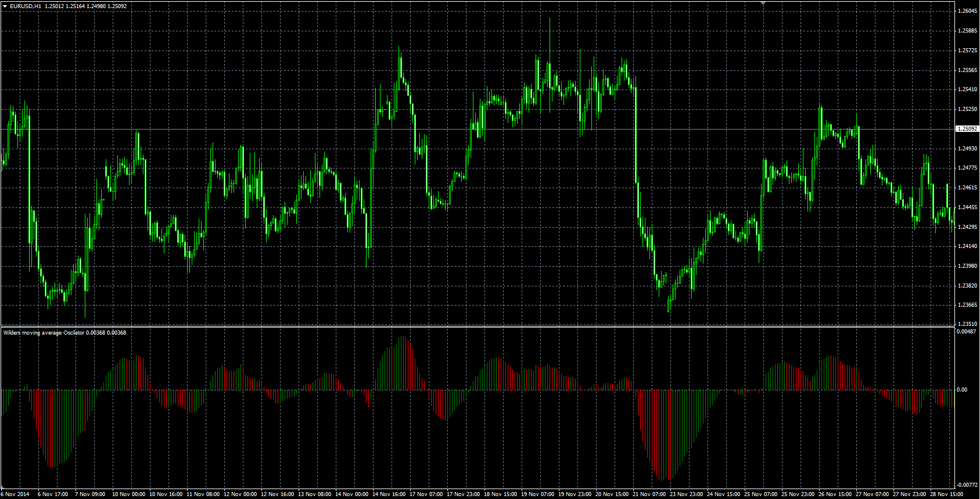Click the 27 Nov 23:00 time label

pyautogui.click(x=910, y=494)
